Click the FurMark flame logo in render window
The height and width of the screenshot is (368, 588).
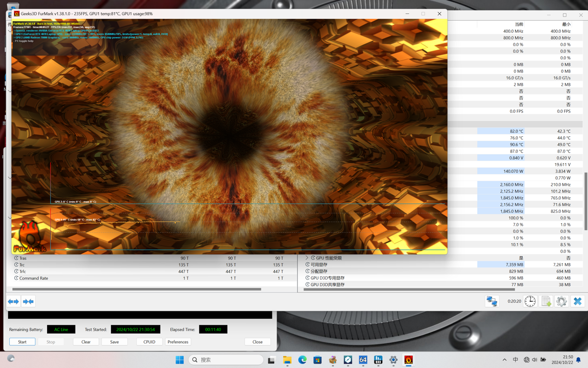click(29, 237)
